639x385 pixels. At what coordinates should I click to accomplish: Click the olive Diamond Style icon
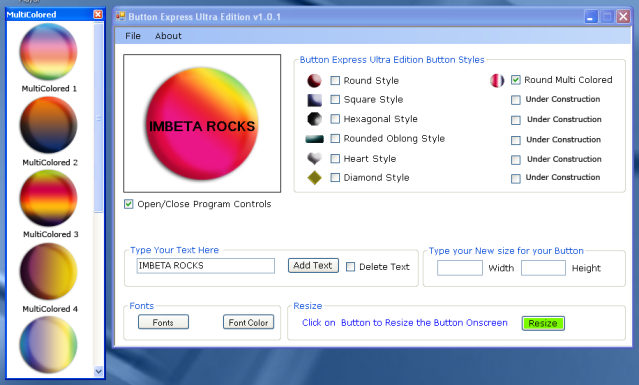(314, 178)
